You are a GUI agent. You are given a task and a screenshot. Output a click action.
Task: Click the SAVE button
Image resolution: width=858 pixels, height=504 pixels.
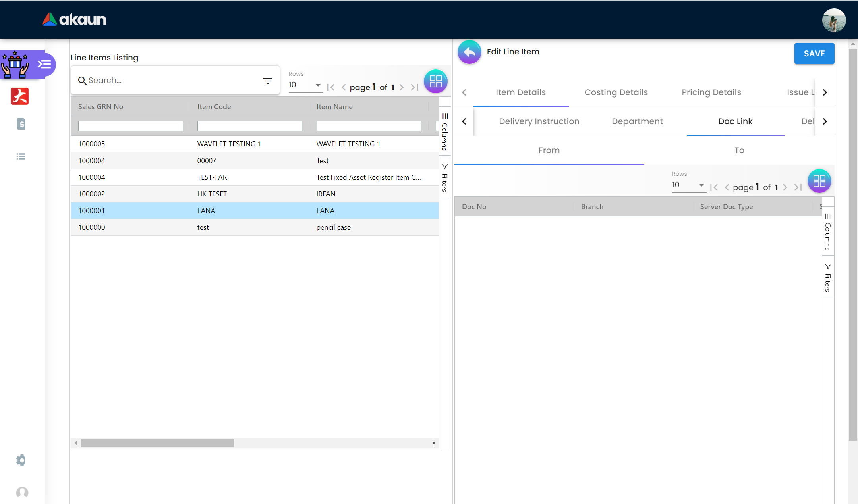pos(814,54)
